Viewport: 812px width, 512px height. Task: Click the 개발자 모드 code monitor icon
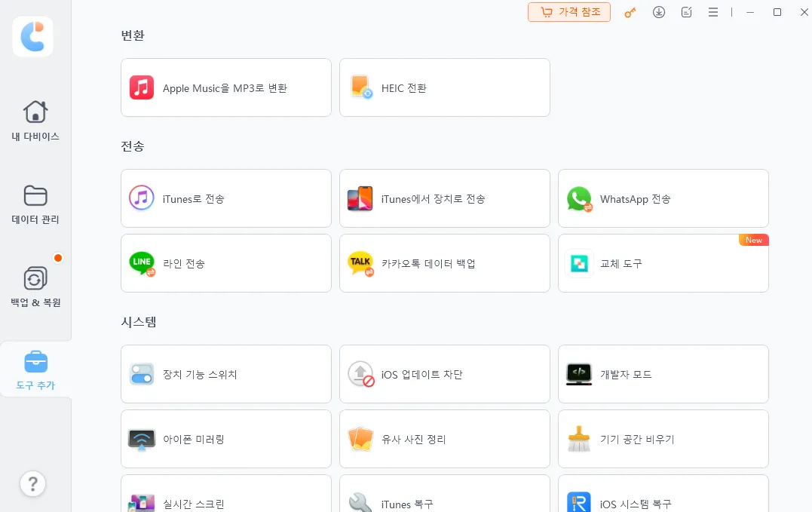click(x=579, y=374)
